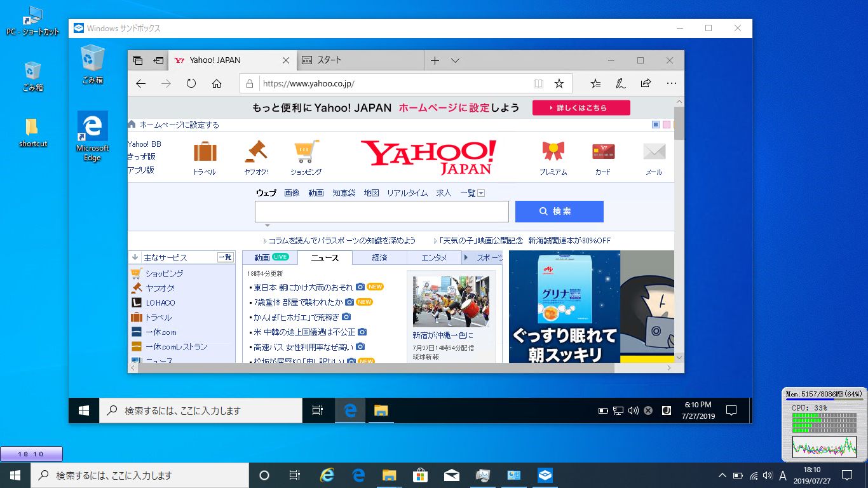This screenshot has width=868, height=488.
Task: Open メール using the envelope icon
Action: click(654, 151)
